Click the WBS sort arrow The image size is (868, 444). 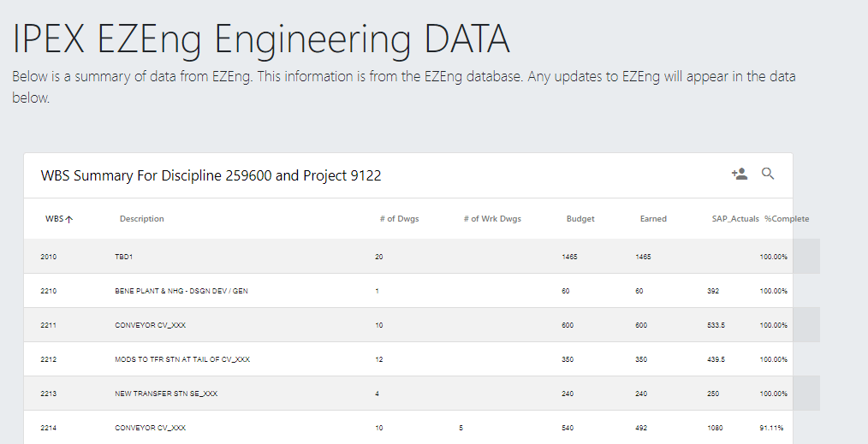(x=69, y=219)
